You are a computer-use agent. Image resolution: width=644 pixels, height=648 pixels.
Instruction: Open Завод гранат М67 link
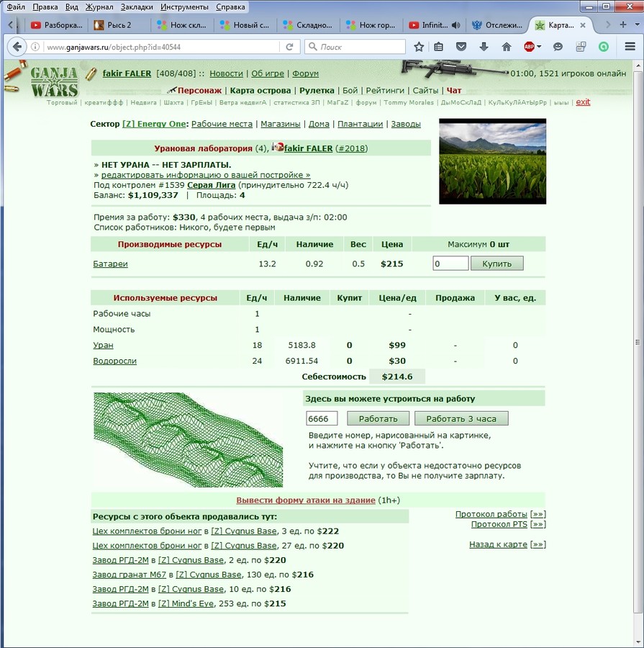click(x=129, y=575)
